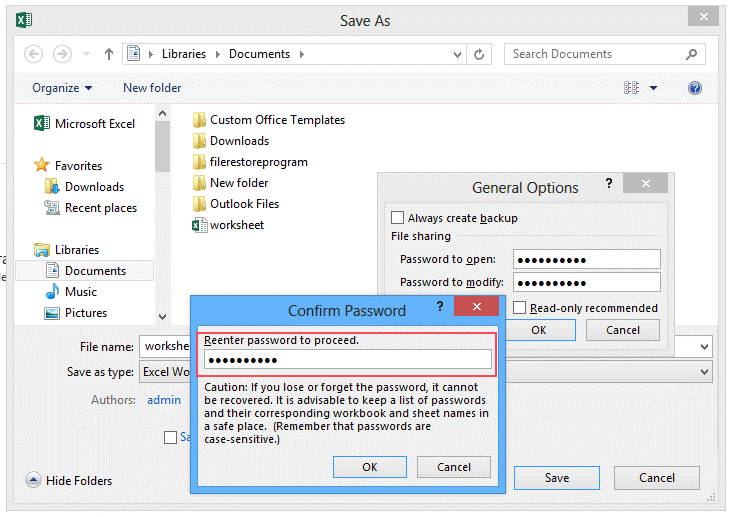732x517 pixels.
Task: Toggle Read-only recommended checkbox
Action: [519, 308]
